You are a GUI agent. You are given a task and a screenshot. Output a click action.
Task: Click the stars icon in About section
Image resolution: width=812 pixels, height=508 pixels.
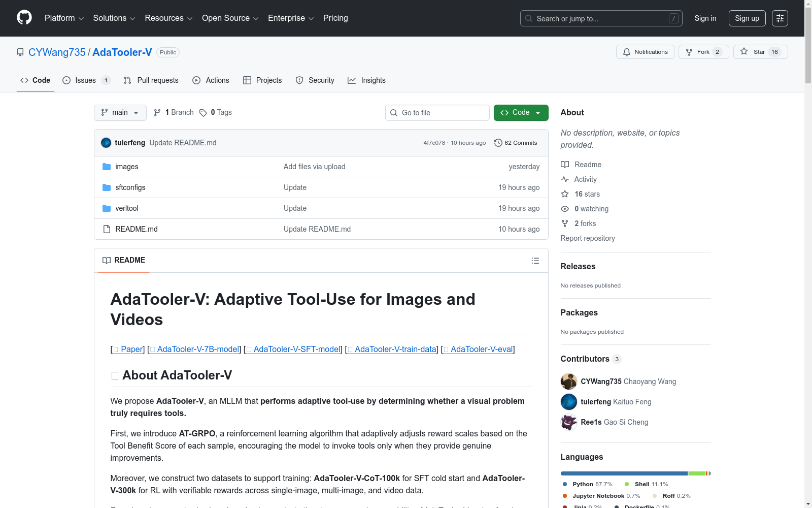(x=565, y=194)
